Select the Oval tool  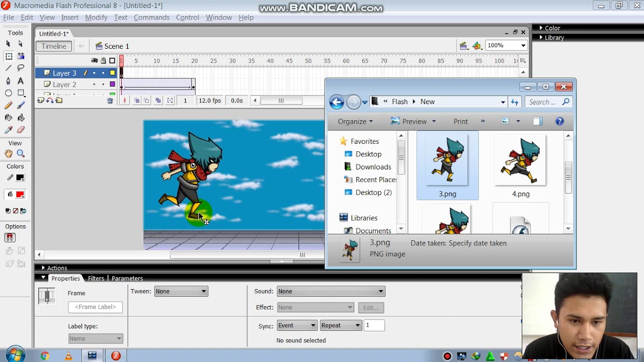click(9, 93)
